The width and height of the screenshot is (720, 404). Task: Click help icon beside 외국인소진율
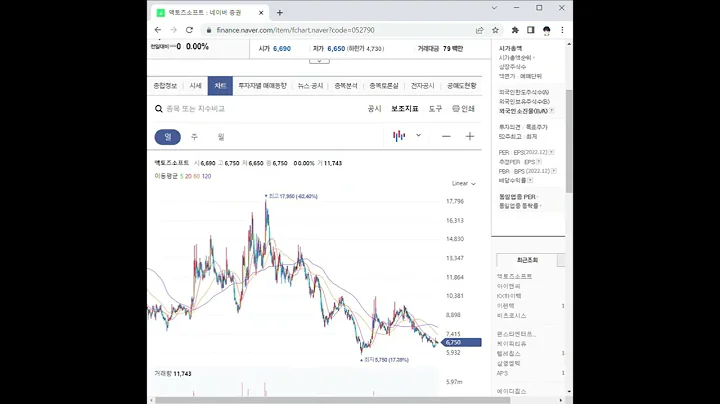551,111
